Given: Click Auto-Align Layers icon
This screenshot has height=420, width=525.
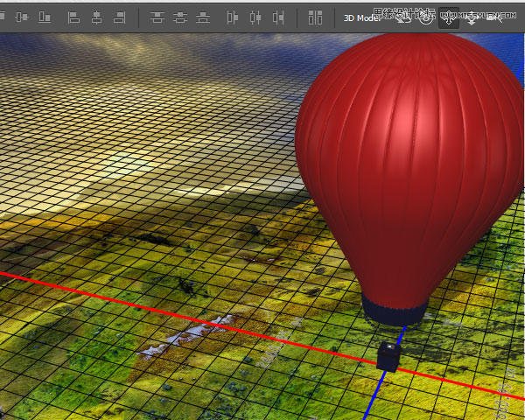Looking at the screenshot, I should pyautogui.click(x=315, y=17).
